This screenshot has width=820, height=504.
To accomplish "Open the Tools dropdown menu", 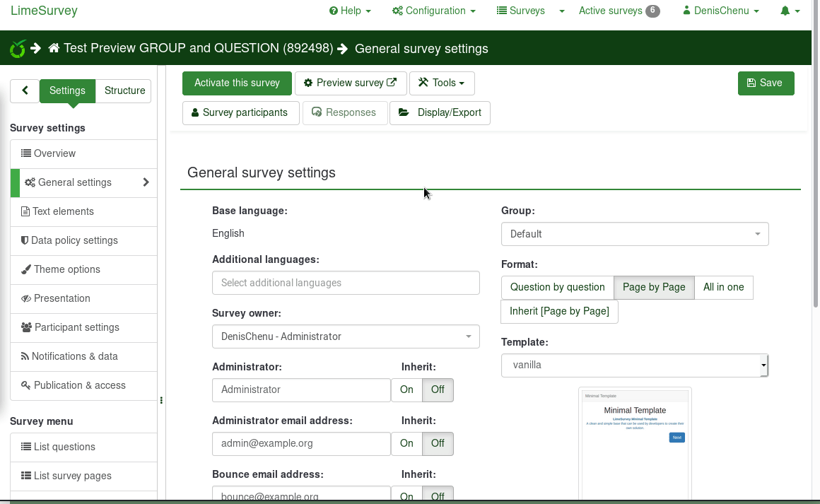I will [442, 83].
